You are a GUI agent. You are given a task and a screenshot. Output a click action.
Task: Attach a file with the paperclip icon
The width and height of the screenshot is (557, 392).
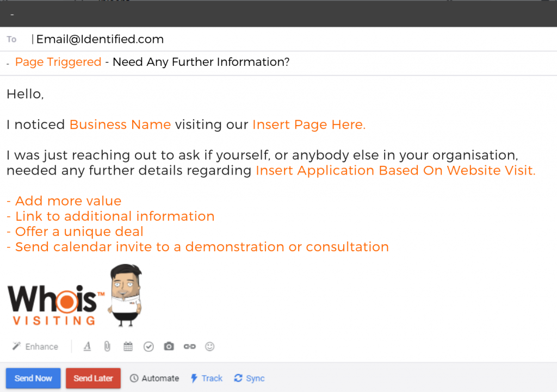[107, 346]
